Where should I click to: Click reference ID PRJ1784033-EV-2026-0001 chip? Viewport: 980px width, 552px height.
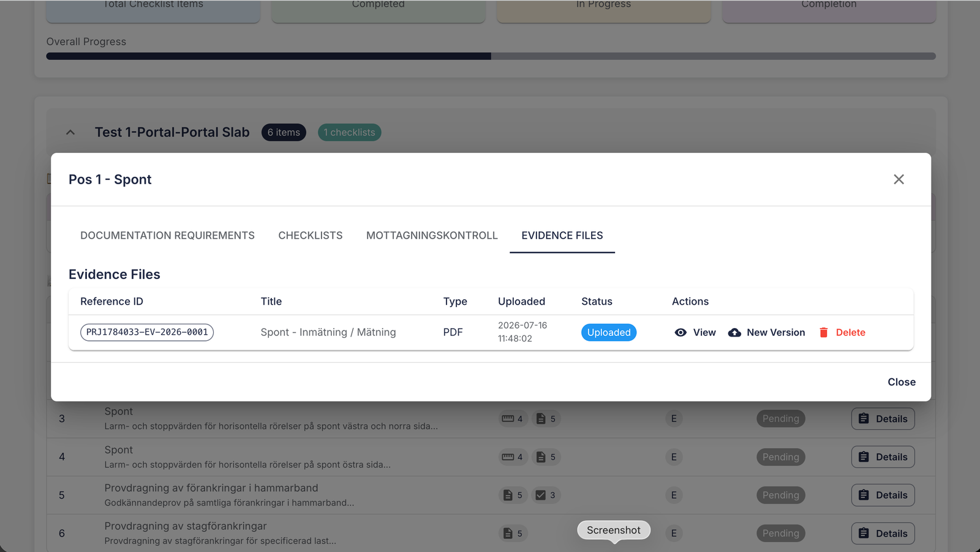147,332
